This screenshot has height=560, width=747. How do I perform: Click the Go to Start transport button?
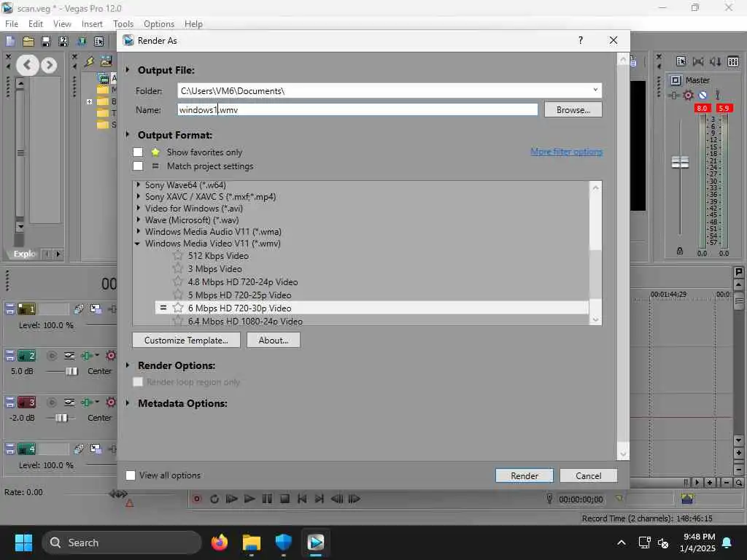coord(302,499)
